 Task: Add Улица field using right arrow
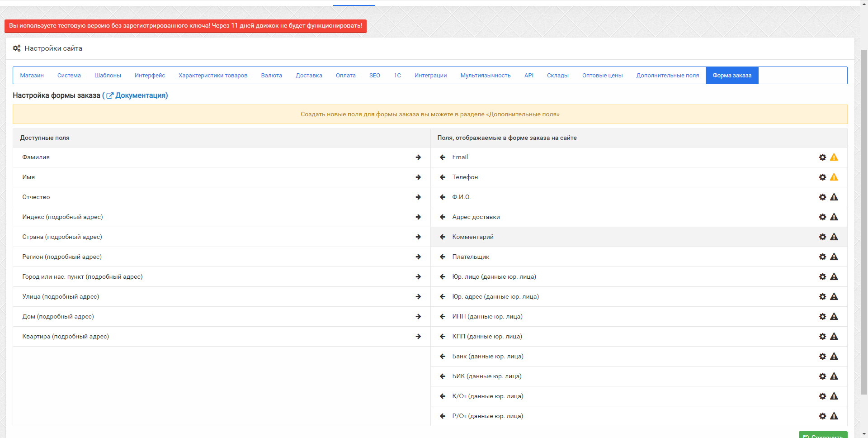coord(418,297)
